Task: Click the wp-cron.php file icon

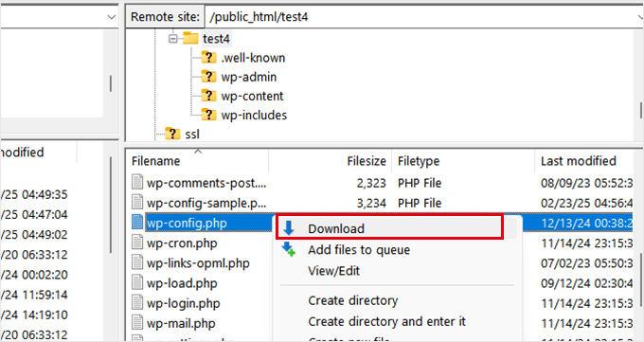Action: (x=137, y=243)
